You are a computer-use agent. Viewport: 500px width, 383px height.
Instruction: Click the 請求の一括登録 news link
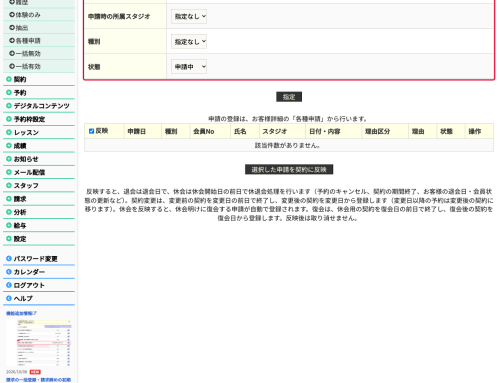click(39, 380)
